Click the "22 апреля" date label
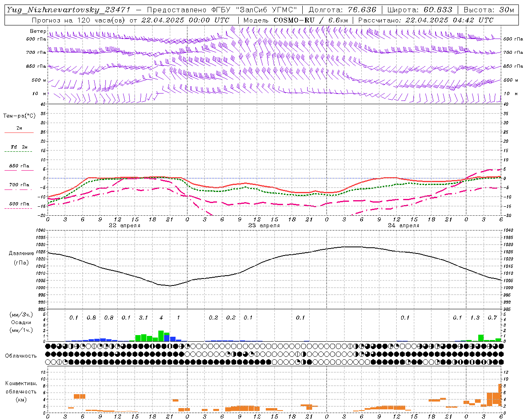Viewport: 525px width, 420px height. tap(124, 225)
